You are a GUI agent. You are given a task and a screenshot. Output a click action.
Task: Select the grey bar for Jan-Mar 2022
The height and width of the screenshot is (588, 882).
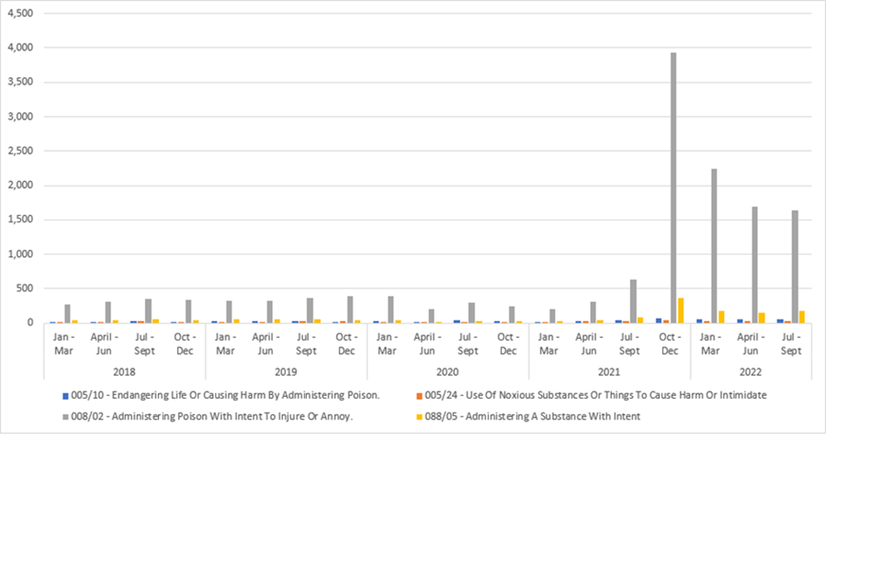[x=714, y=246]
